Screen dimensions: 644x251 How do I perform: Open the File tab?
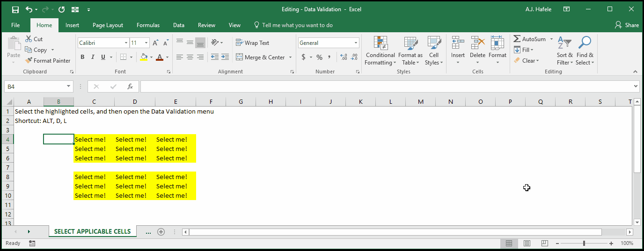15,25
